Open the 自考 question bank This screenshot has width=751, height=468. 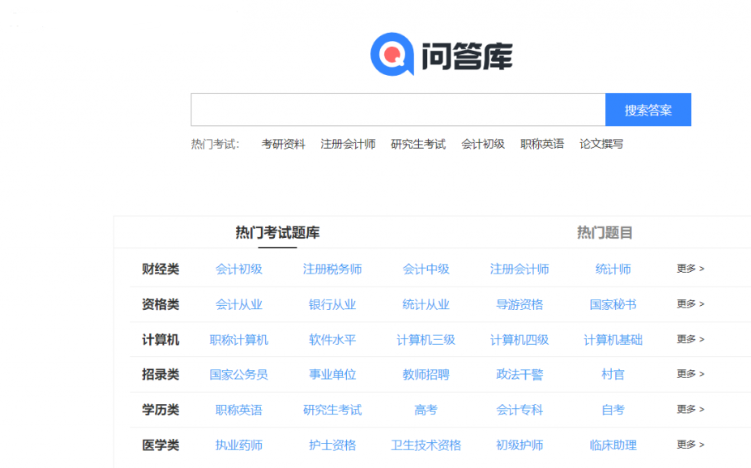[613, 410]
